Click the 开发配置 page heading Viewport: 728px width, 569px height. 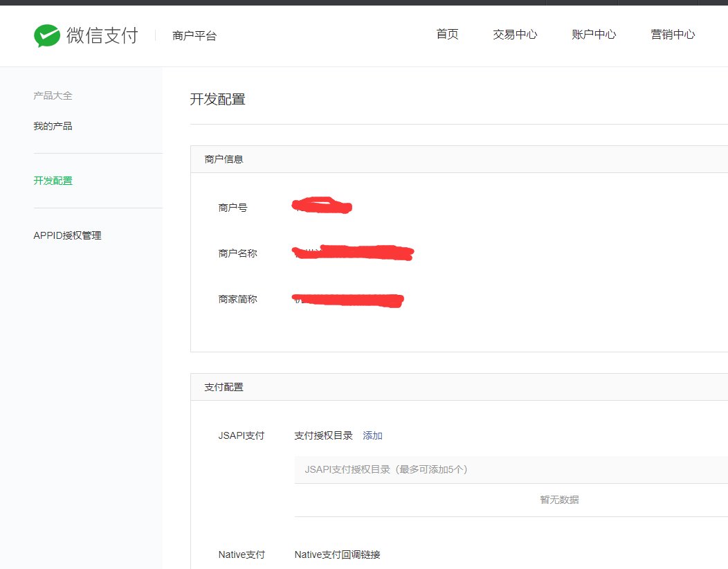(x=218, y=100)
